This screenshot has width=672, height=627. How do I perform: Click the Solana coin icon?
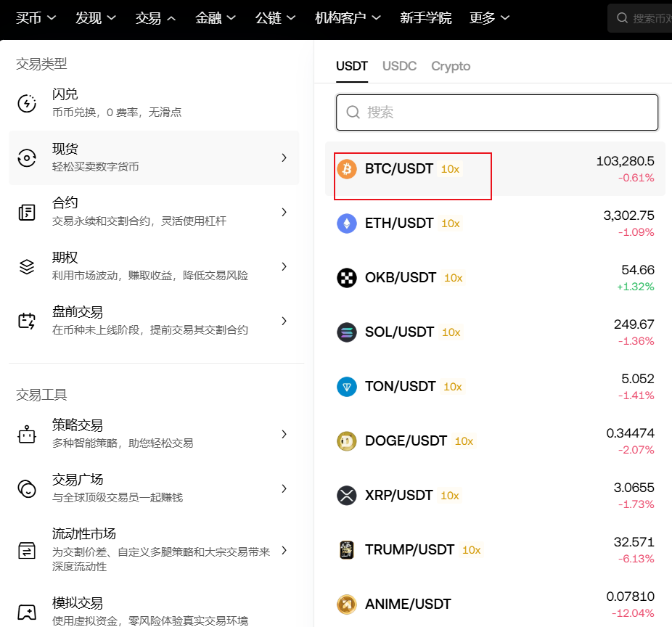(347, 332)
